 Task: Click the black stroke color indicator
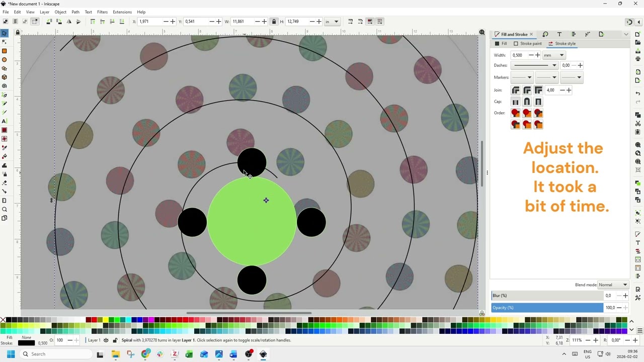tap(26, 343)
